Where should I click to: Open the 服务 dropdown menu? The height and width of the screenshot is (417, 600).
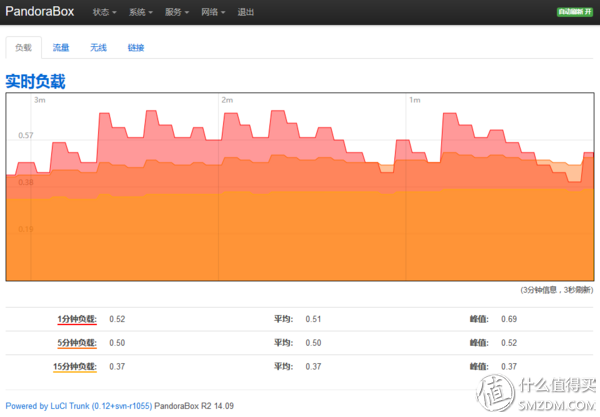coord(177,12)
